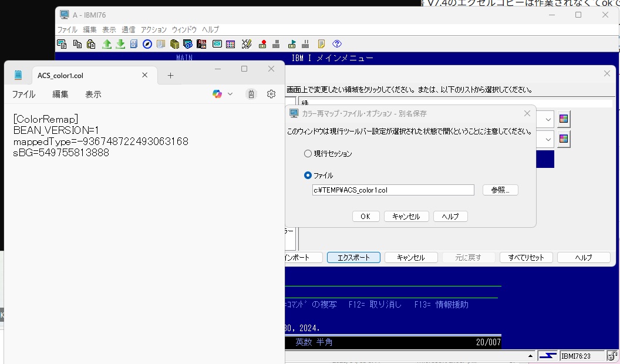Click the top color swatch beside the dropdown
This screenshot has height=364, width=620.
pos(563,119)
